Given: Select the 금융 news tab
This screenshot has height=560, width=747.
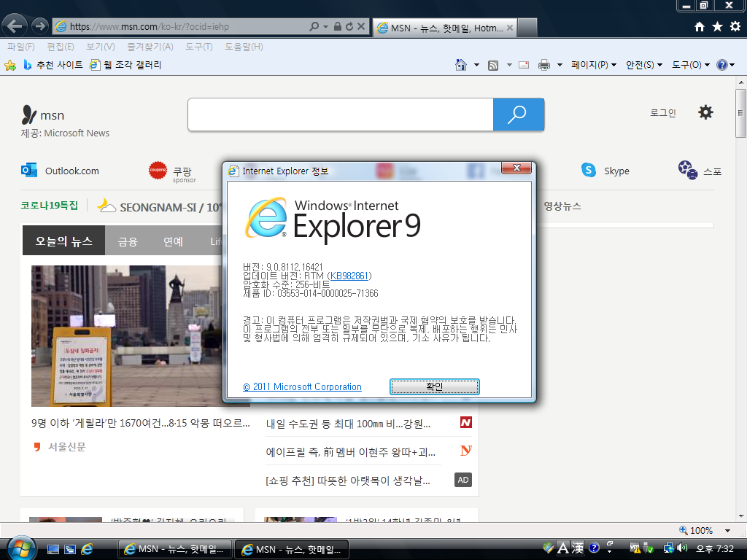Looking at the screenshot, I should coord(128,241).
